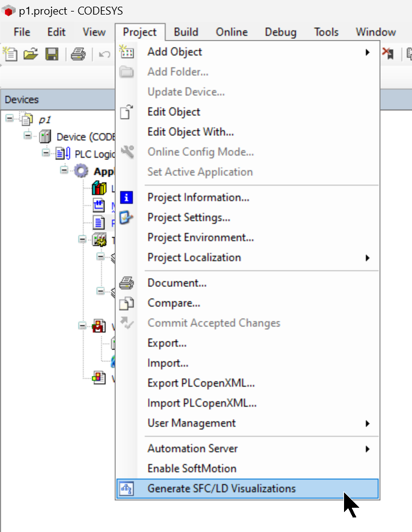Open the Automation Server submenu arrow
Viewport: 412px width, 532px height.
pyautogui.click(x=367, y=450)
